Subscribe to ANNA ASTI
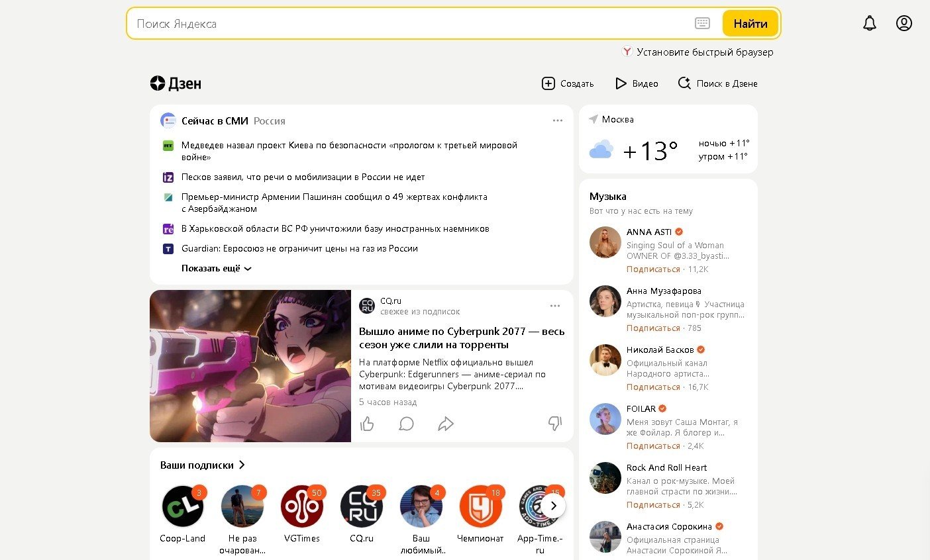930x560 pixels. 653,269
